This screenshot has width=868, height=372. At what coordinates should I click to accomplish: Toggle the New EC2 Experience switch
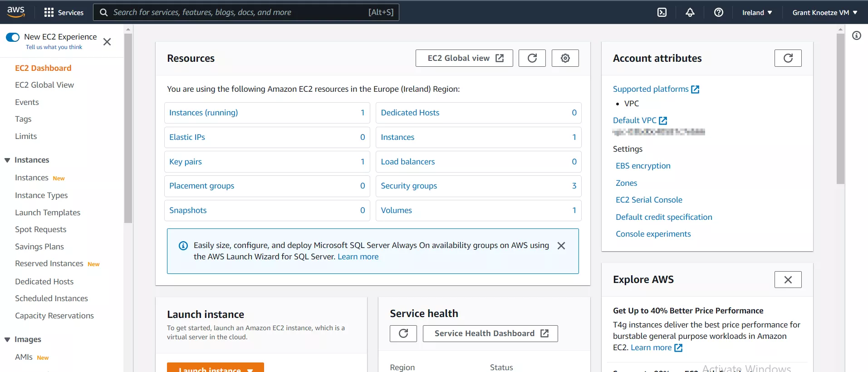(13, 37)
